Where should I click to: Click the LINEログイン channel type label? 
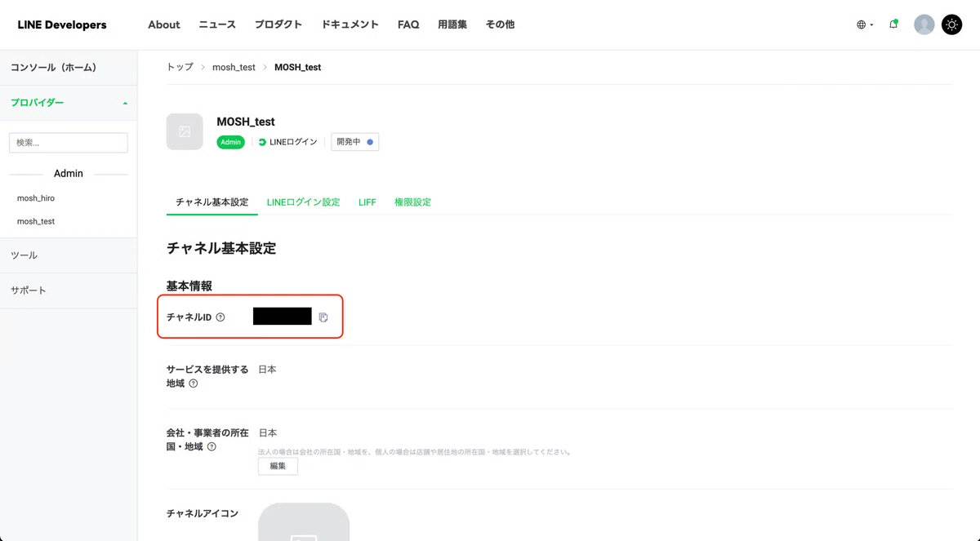pos(288,142)
